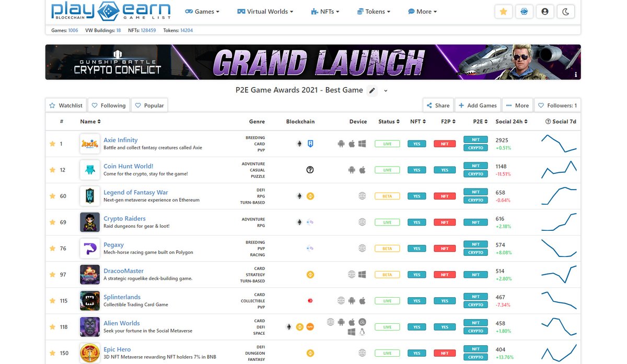The image size is (627, 364).
Task: Click the BETA status badge for Pegaxy
Action: click(x=387, y=249)
